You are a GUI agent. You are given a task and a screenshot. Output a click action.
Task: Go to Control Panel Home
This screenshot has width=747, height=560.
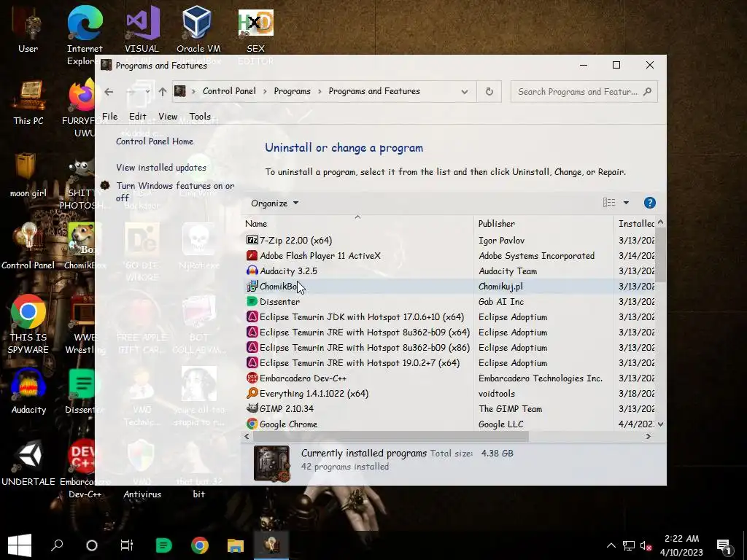155,141
